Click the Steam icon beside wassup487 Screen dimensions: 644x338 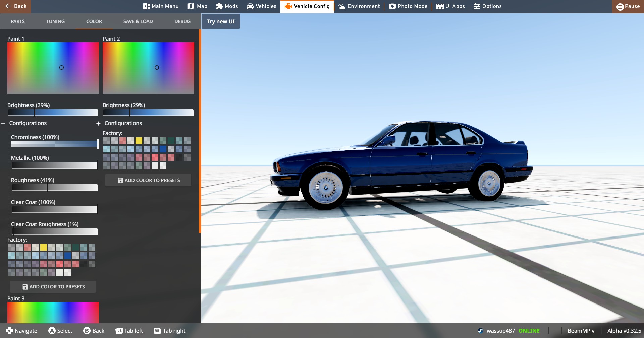[x=480, y=331]
